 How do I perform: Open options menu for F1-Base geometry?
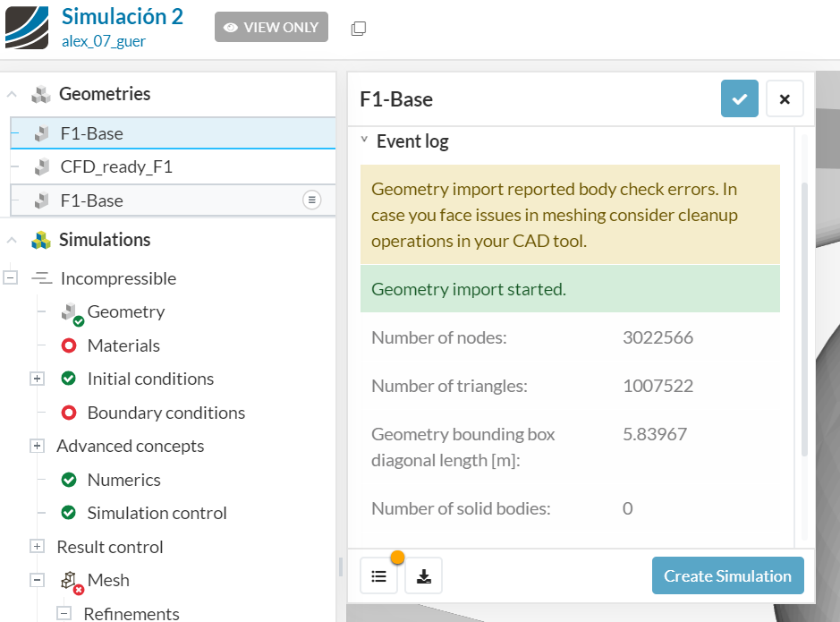point(311,200)
